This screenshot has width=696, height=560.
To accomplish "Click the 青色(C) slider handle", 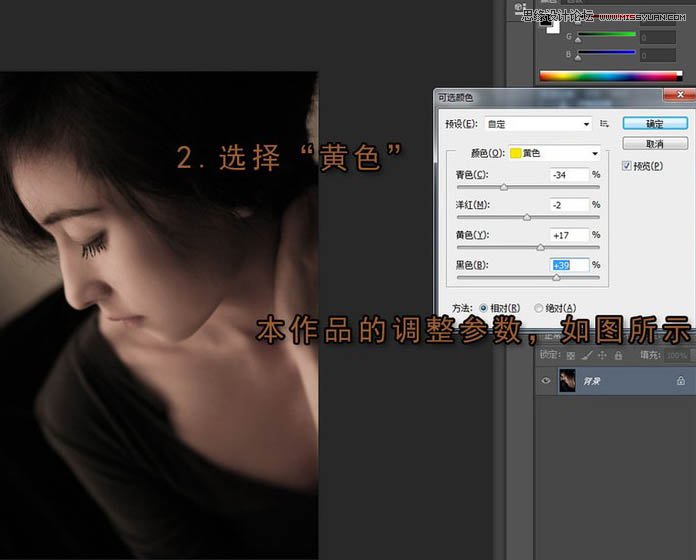I will [x=504, y=187].
